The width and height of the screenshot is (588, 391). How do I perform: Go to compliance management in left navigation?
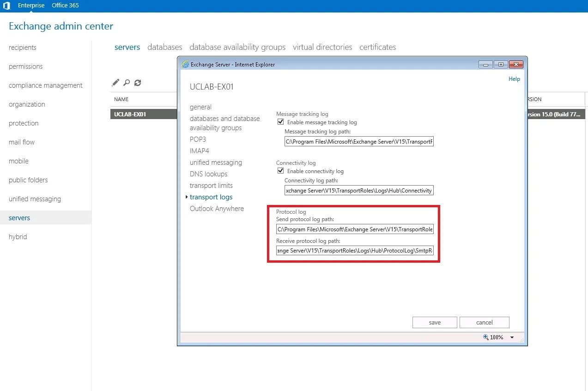46,85
